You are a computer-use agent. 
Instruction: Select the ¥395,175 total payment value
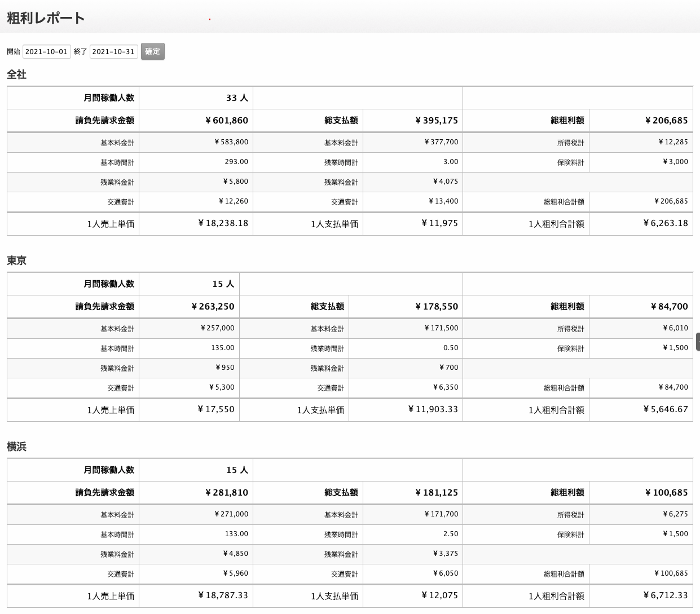437,120
